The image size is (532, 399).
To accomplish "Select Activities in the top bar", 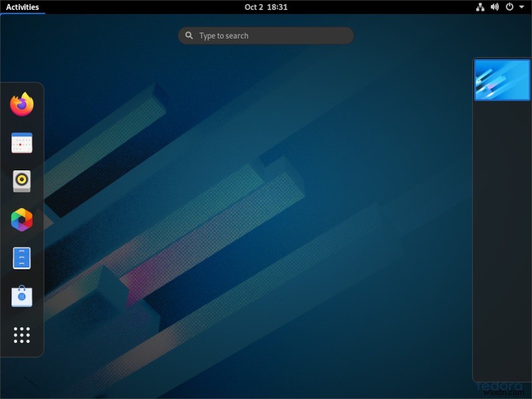I will point(23,7).
